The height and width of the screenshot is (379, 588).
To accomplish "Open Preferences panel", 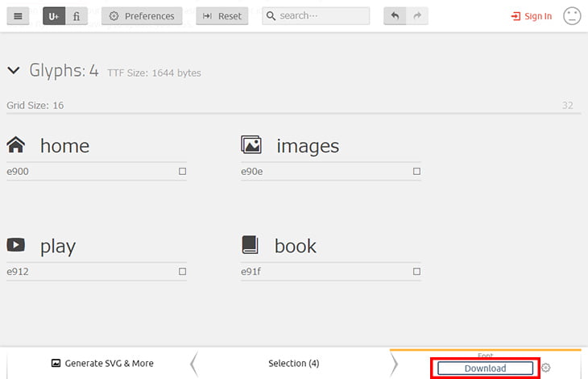I will 142,16.
